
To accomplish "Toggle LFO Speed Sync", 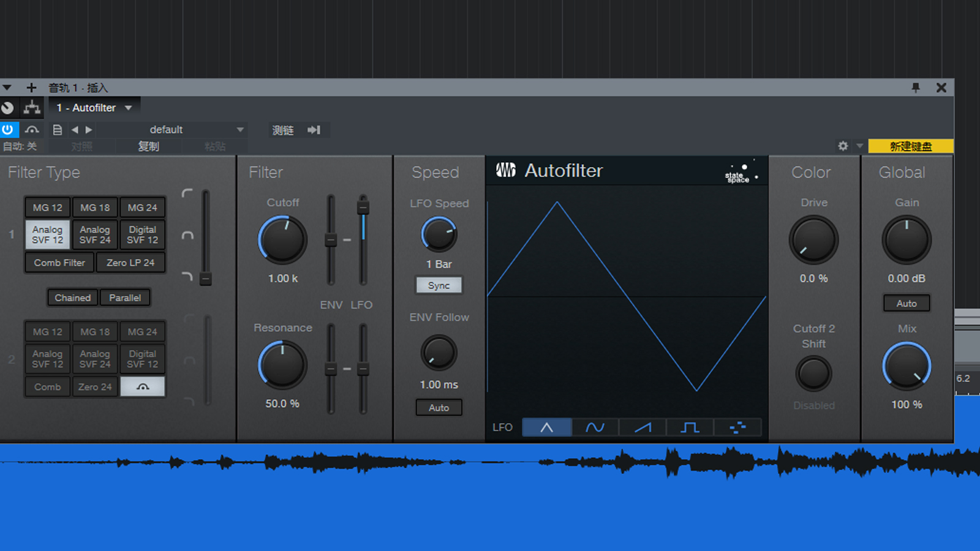I will [x=439, y=285].
